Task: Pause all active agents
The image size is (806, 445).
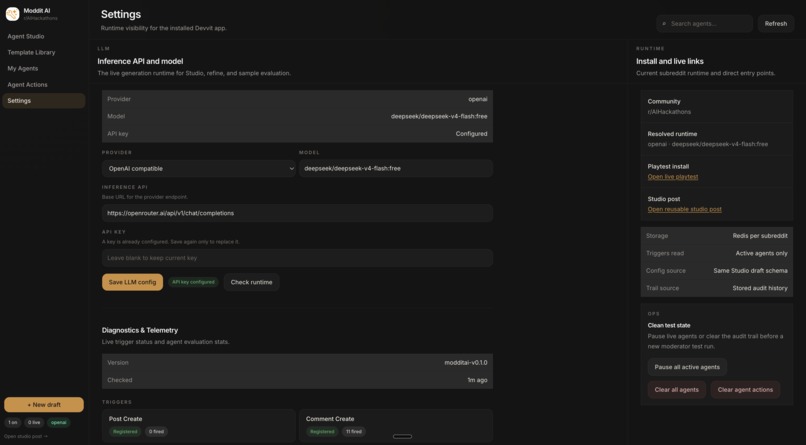Action: (687, 367)
